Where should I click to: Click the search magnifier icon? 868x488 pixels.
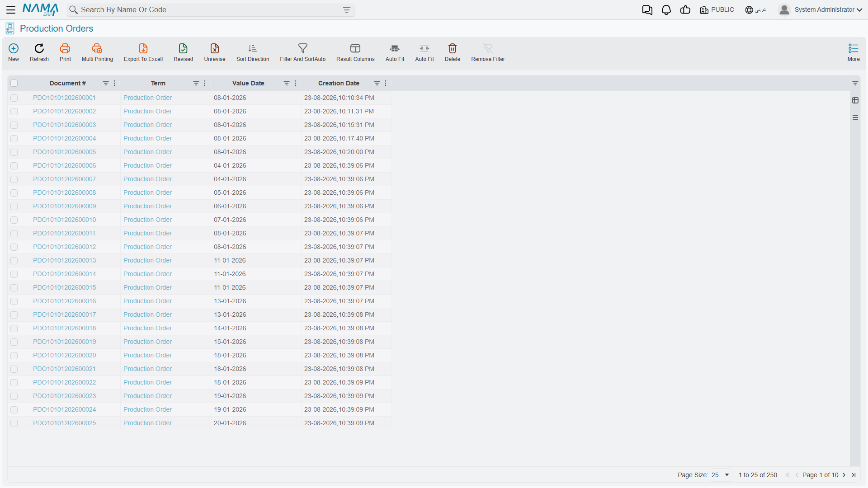[73, 10]
